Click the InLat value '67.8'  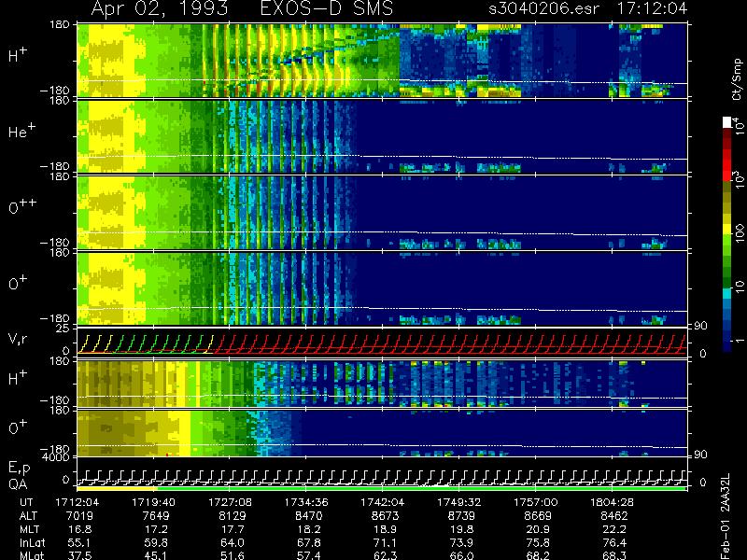click(x=309, y=542)
